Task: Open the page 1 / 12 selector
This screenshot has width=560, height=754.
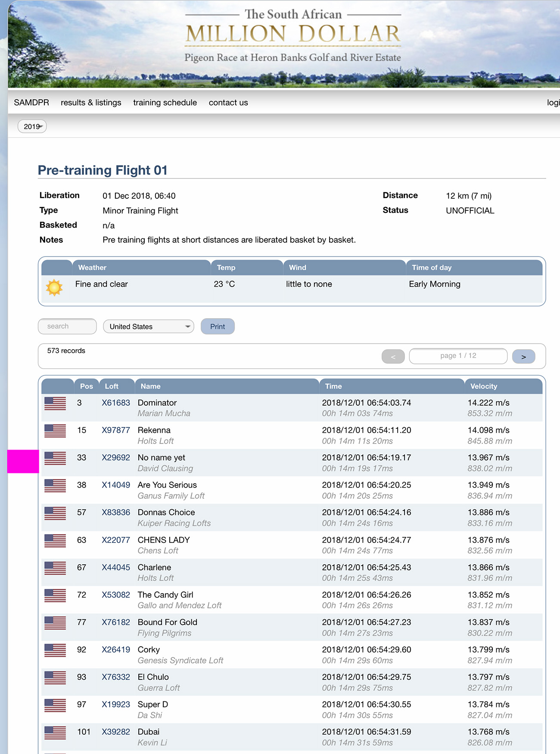Action: click(x=458, y=356)
